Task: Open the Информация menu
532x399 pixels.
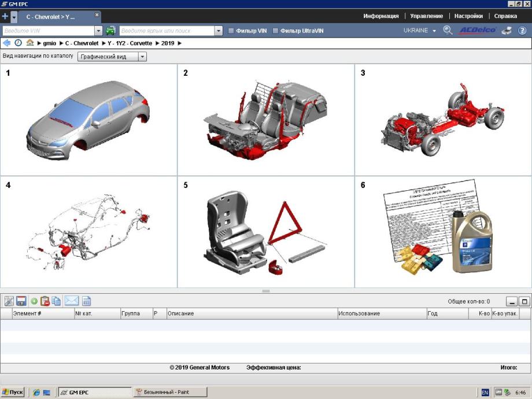Action: click(380, 16)
